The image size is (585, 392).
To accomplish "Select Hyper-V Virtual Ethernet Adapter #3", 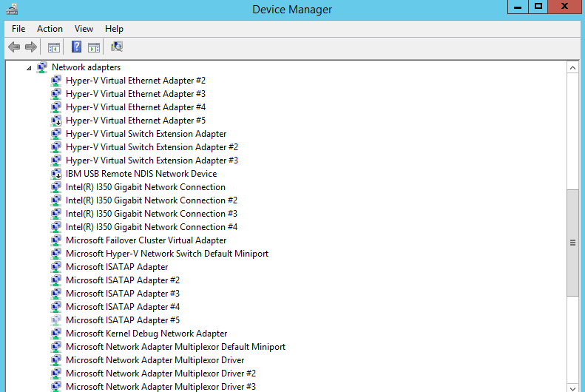I will click(x=136, y=94).
